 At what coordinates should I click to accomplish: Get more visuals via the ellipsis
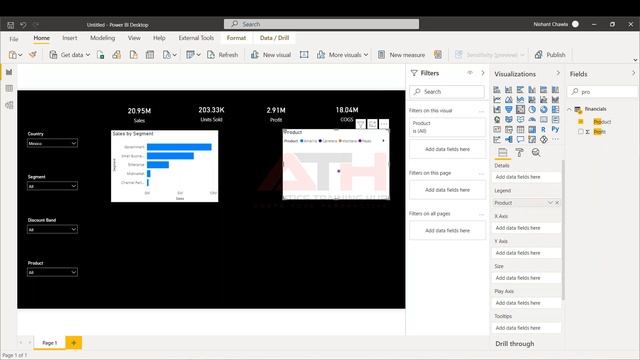pyautogui.click(x=555, y=139)
